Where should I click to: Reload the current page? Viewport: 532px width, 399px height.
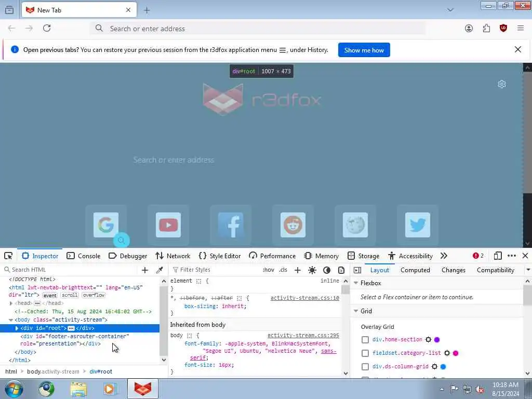click(47, 28)
